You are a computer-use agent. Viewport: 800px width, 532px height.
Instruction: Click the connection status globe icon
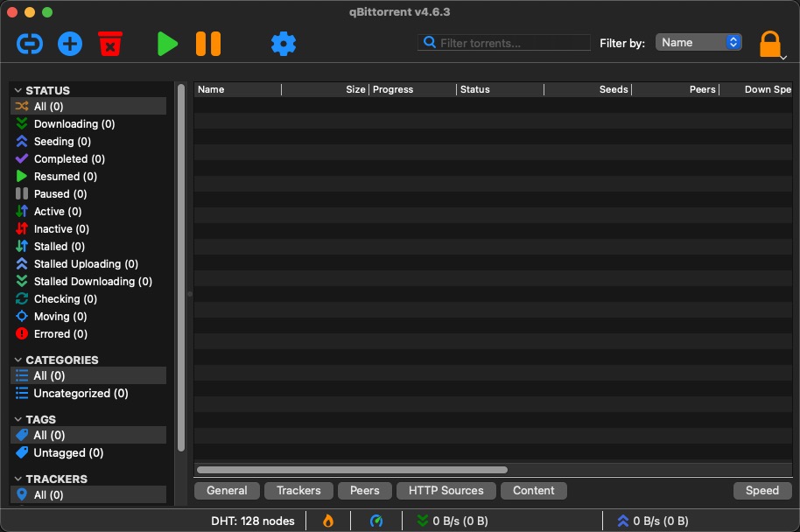tap(376, 520)
